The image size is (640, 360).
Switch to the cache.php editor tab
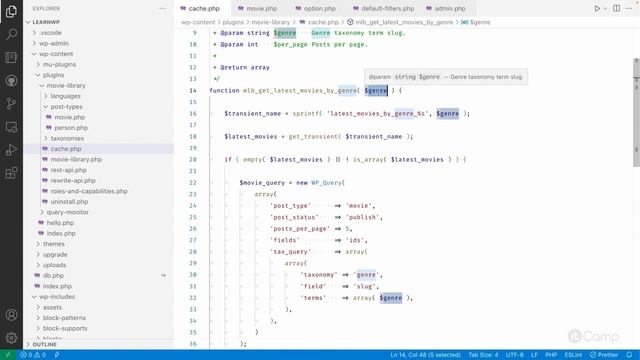[203, 8]
